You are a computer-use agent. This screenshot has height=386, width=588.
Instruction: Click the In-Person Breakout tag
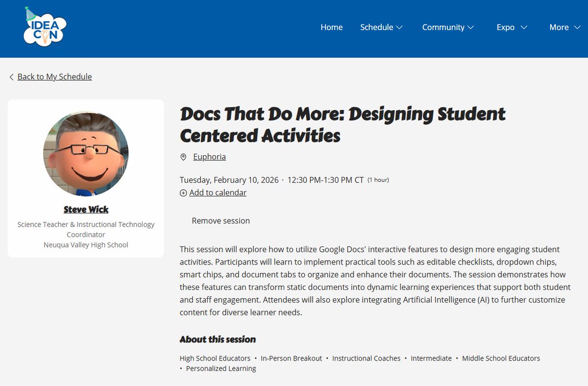tap(292, 359)
